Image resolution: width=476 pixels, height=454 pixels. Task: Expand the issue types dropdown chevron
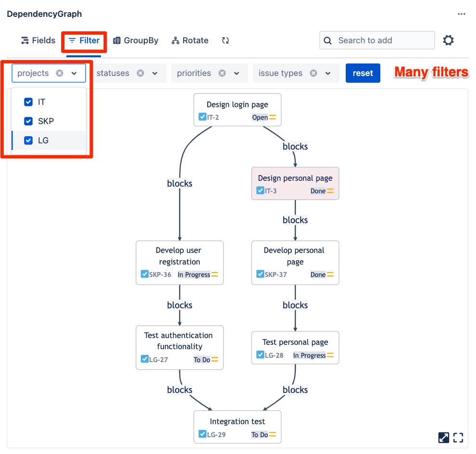pyautogui.click(x=328, y=73)
